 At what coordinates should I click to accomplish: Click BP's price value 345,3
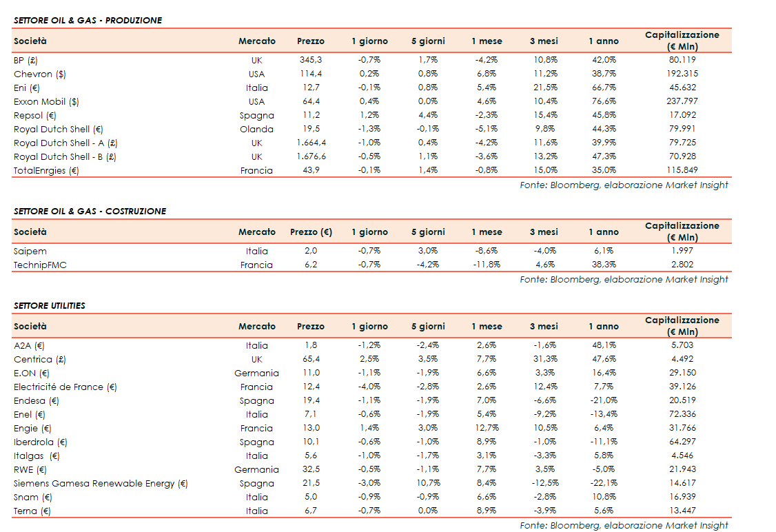pyautogui.click(x=310, y=60)
